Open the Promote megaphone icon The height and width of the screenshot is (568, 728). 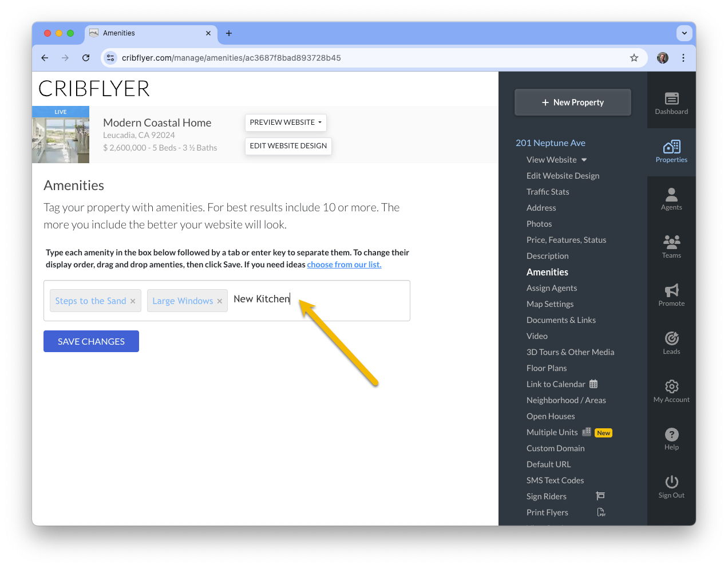pos(671,290)
